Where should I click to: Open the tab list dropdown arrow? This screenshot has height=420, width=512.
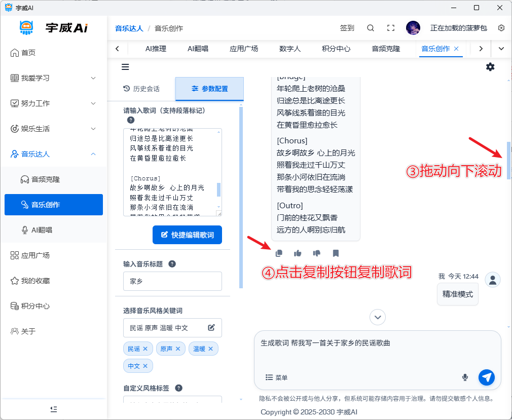click(501, 49)
